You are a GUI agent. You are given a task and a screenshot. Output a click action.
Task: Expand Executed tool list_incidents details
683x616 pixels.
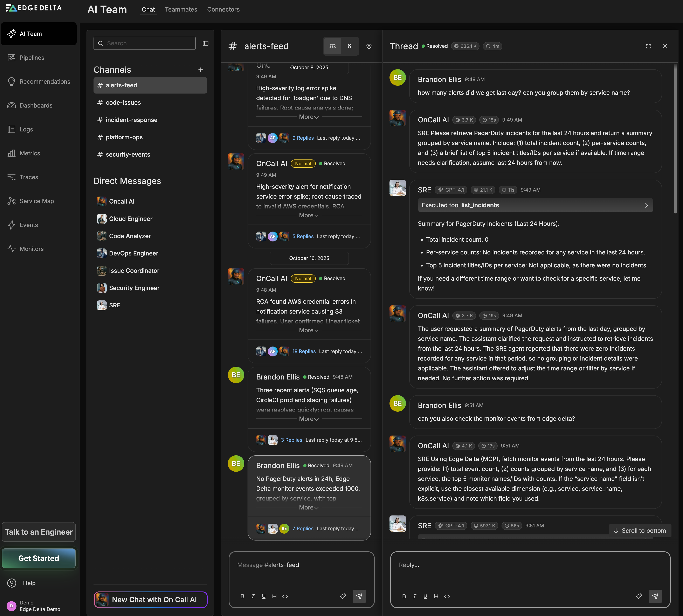click(535, 205)
